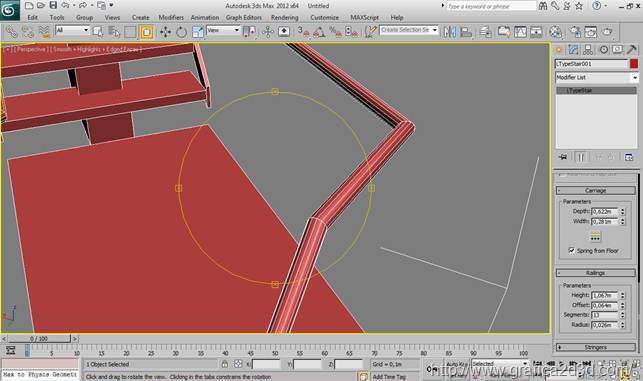Switch to the Utilities hammer tab
The height and width of the screenshot is (381, 643).
632,50
